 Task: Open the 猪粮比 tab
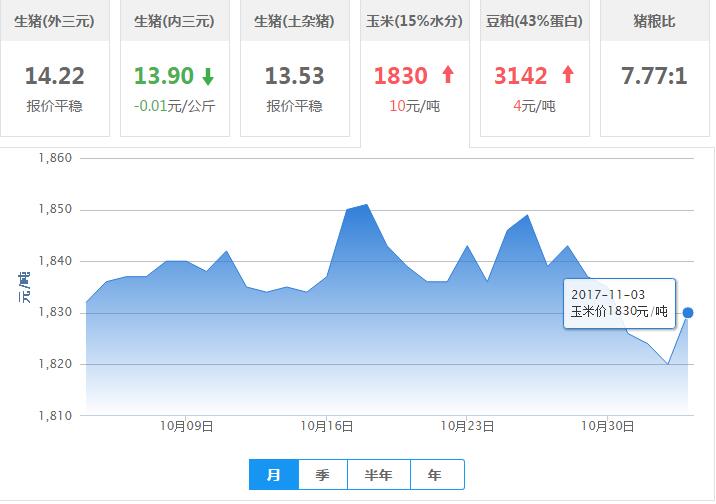click(655, 68)
